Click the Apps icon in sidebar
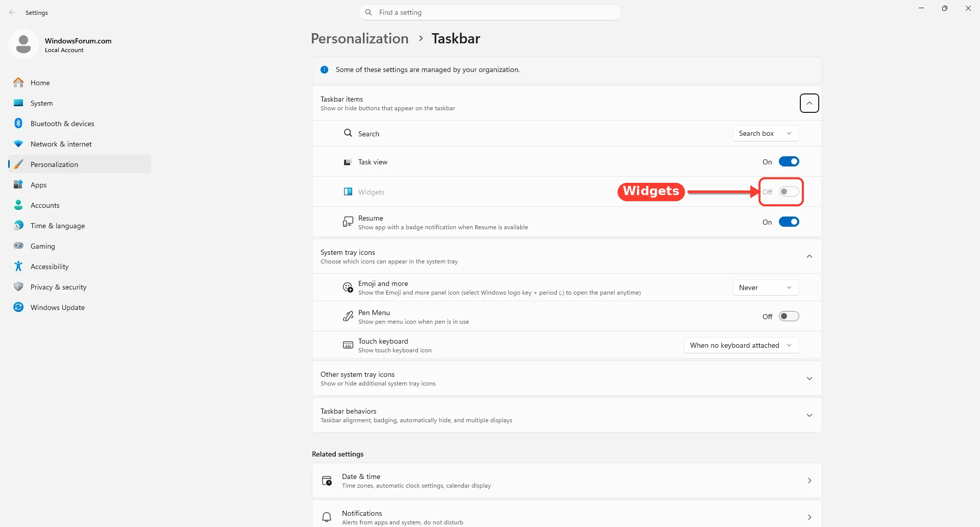The image size is (980, 527). coord(18,184)
